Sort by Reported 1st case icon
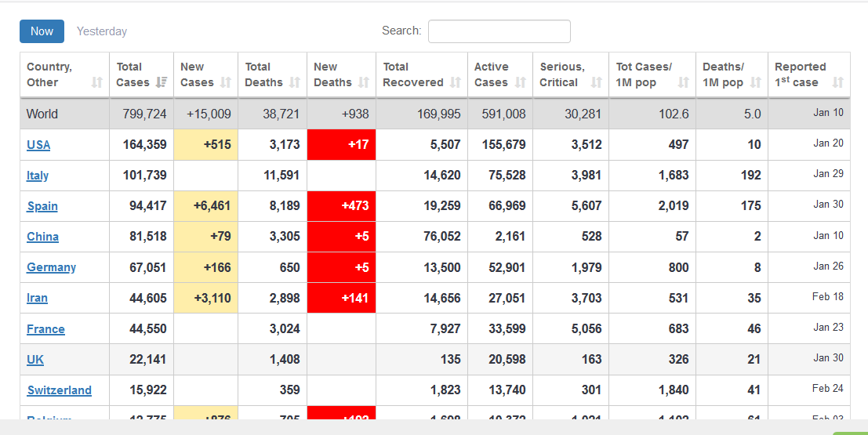The width and height of the screenshot is (868, 435). click(838, 82)
